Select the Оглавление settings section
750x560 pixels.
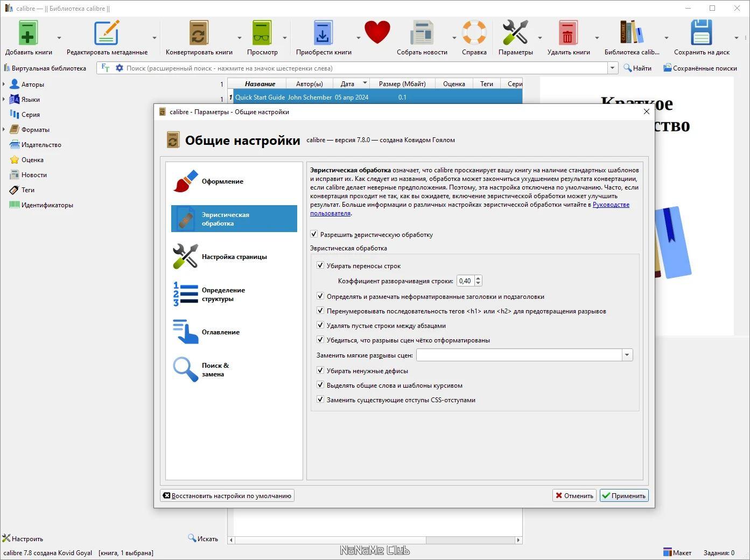(x=234, y=332)
